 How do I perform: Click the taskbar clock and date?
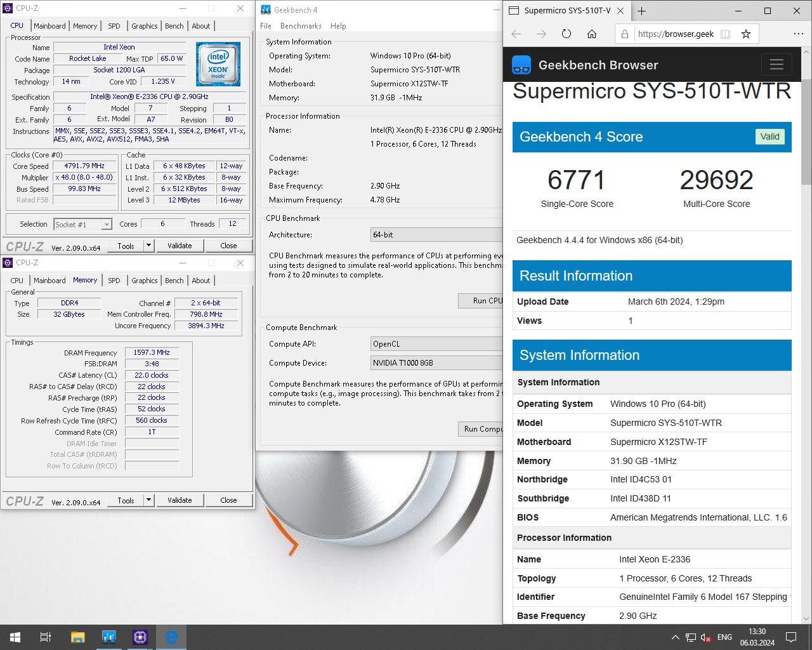(x=757, y=637)
